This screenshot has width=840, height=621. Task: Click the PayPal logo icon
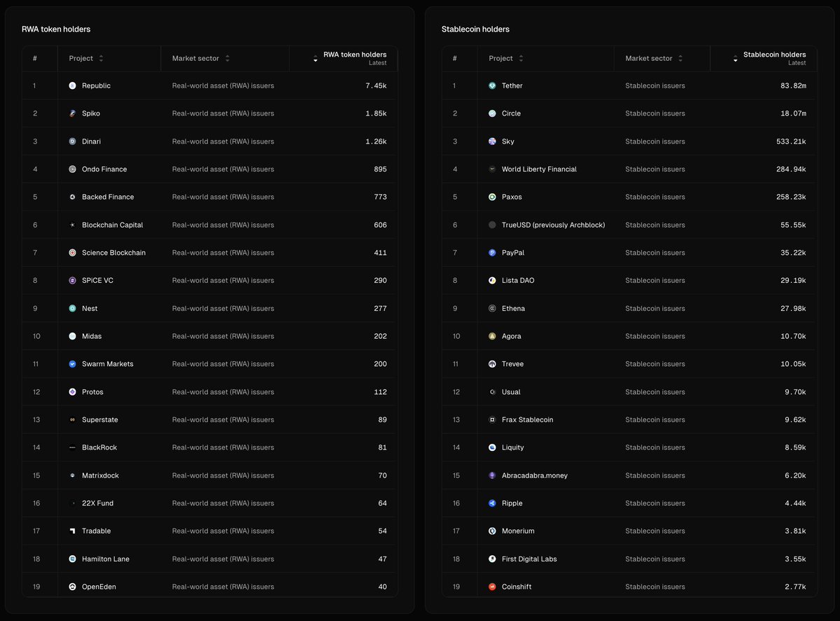point(492,253)
